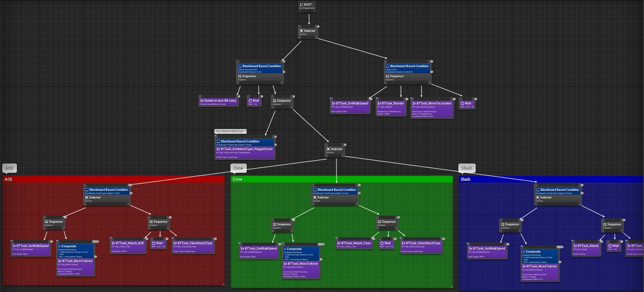Select the Wait task beside Rotate to face BB entry

(254, 102)
